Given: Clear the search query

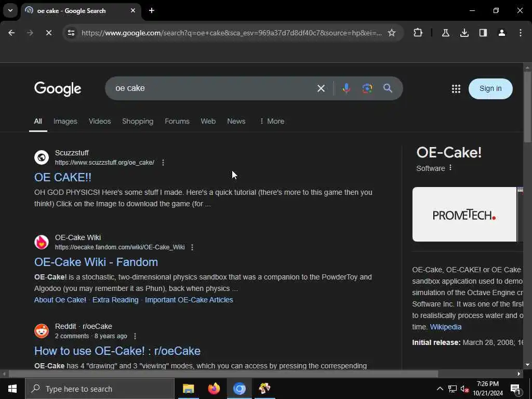Looking at the screenshot, I should 321,88.
